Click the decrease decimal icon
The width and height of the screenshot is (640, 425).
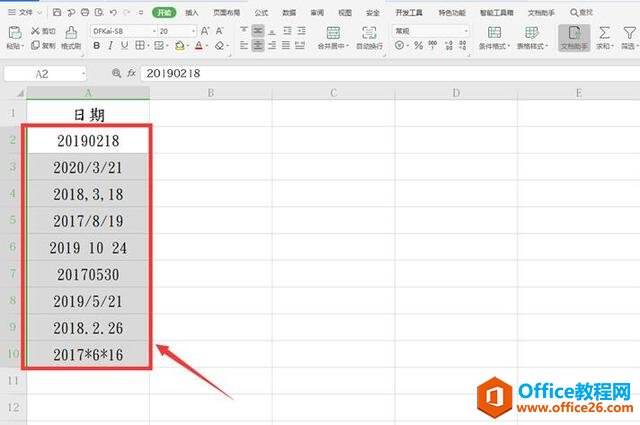[x=462, y=45]
